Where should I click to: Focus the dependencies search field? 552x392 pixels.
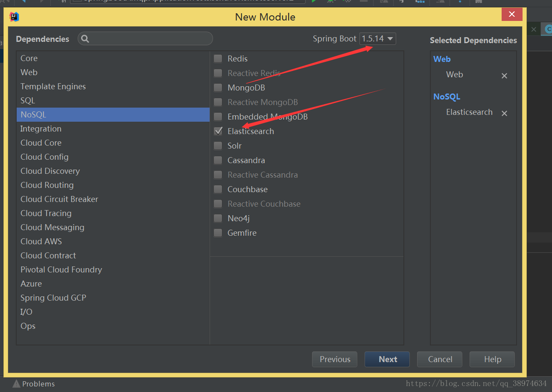tap(149, 39)
